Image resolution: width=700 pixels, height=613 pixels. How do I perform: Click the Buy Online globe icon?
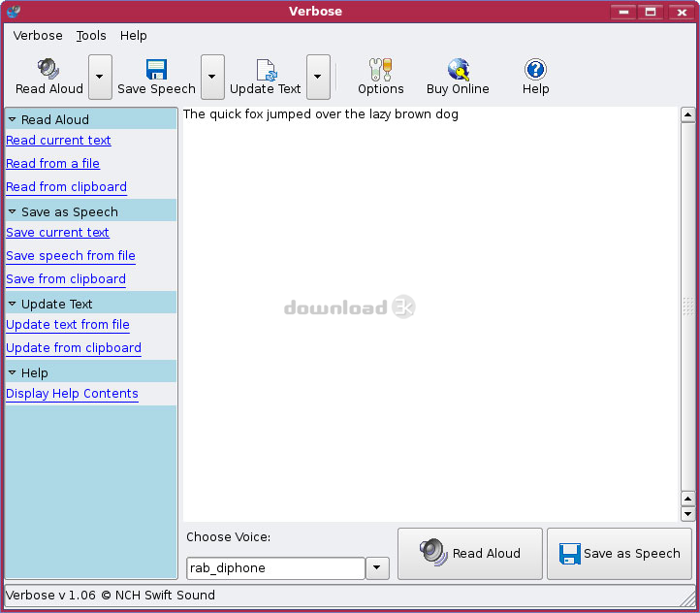459,69
